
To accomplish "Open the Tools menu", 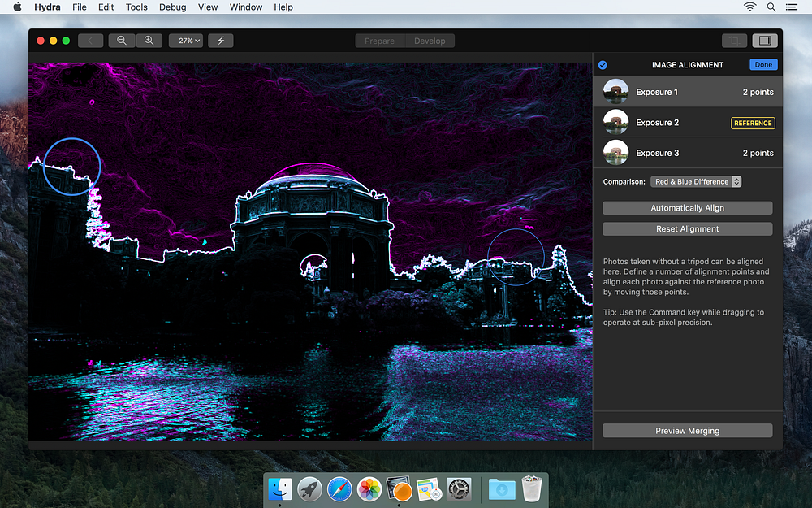I will tap(136, 7).
